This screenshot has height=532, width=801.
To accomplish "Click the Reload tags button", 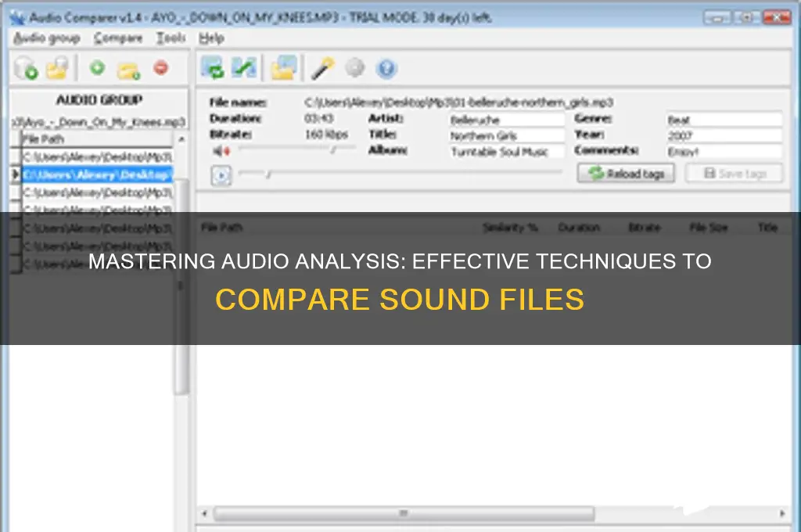I will tap(626, 173).
